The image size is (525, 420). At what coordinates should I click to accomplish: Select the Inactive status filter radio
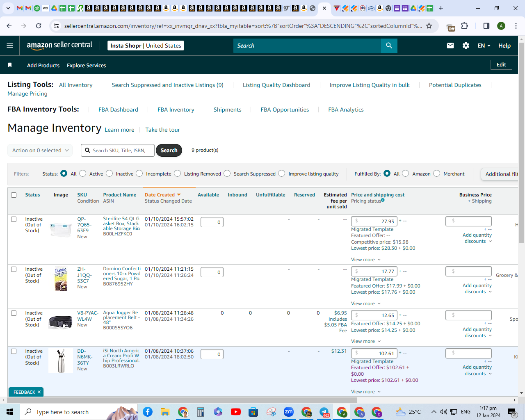pyautogui.click(x=110, y=173)
